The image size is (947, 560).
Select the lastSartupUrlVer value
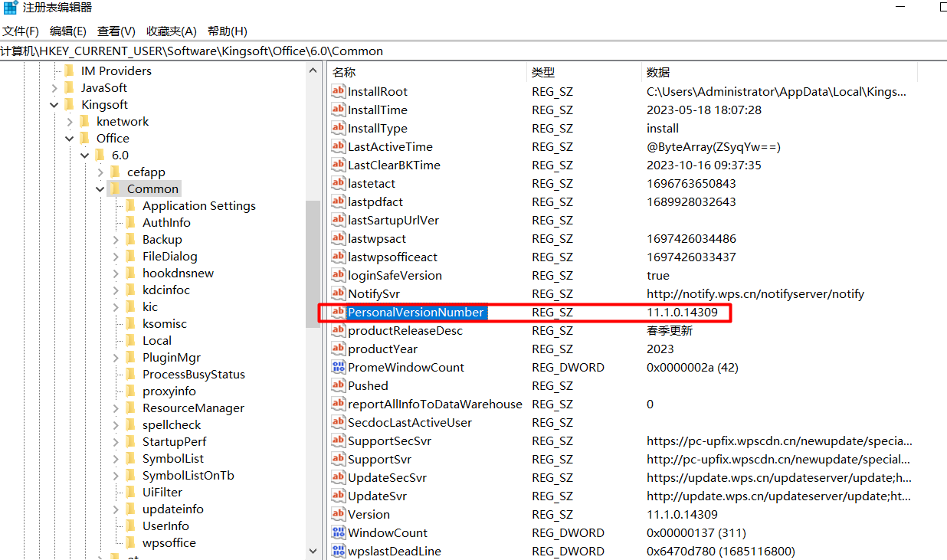(x=394, y=220)
